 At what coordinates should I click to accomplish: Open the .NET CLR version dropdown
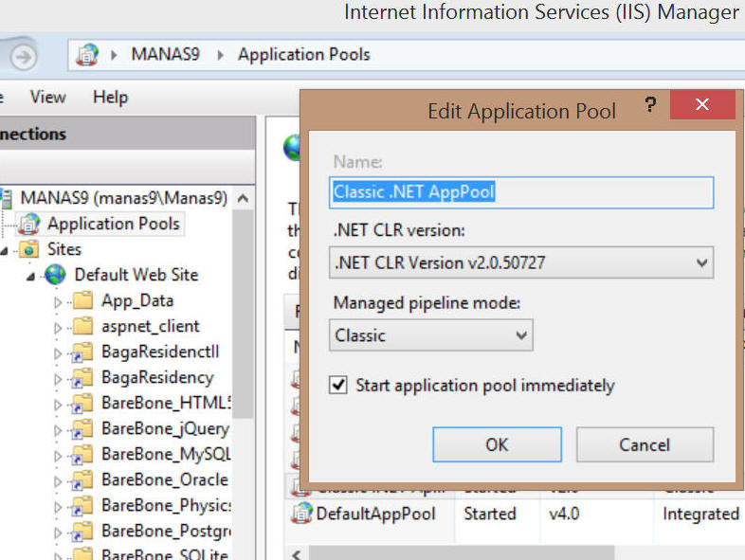[x=521, y=262]
